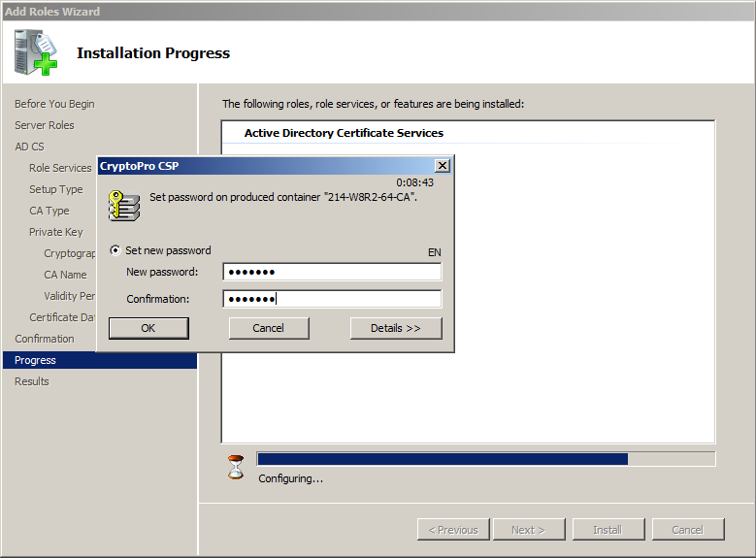Go to the Server Roles step

45,125
